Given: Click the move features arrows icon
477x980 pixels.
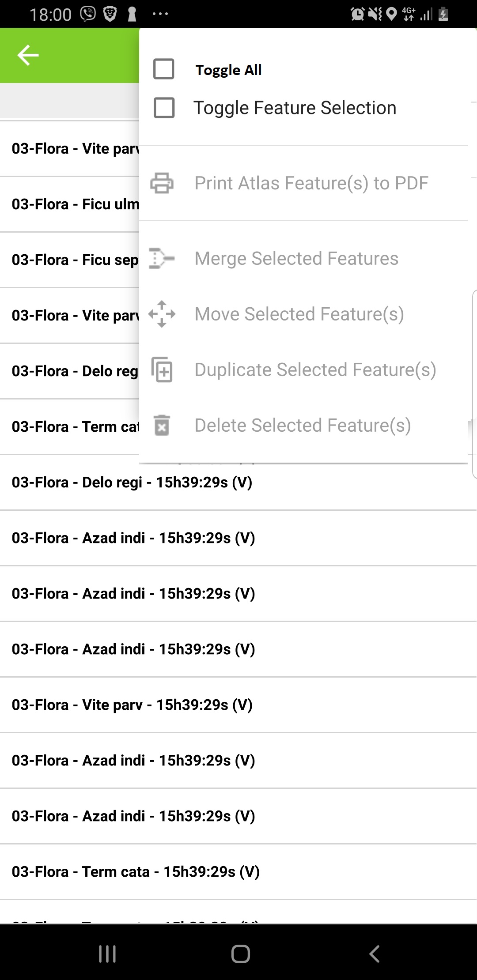Looking at the screenshot, I should [162, 314].
